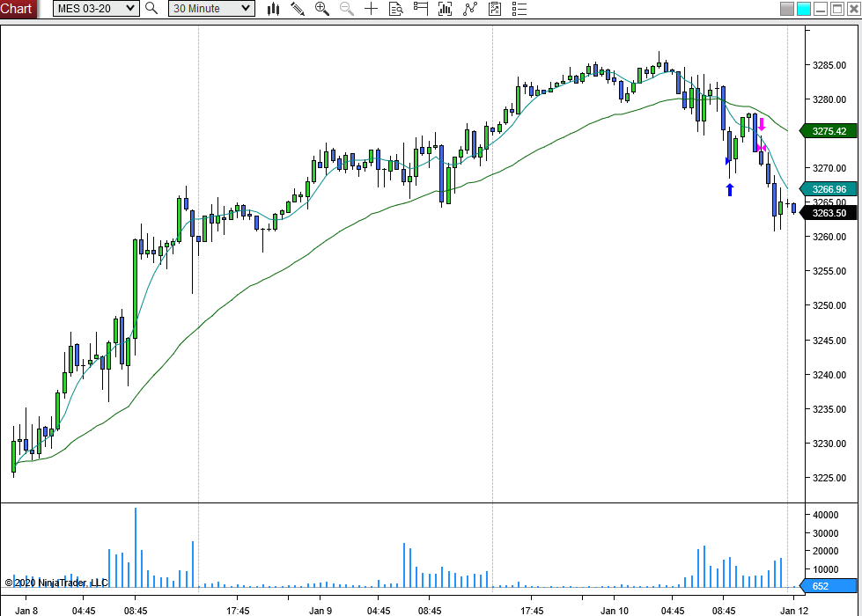This screenshot has width=862, height=616.
Task: Open the chart trader icon
Action: (421, 8)
